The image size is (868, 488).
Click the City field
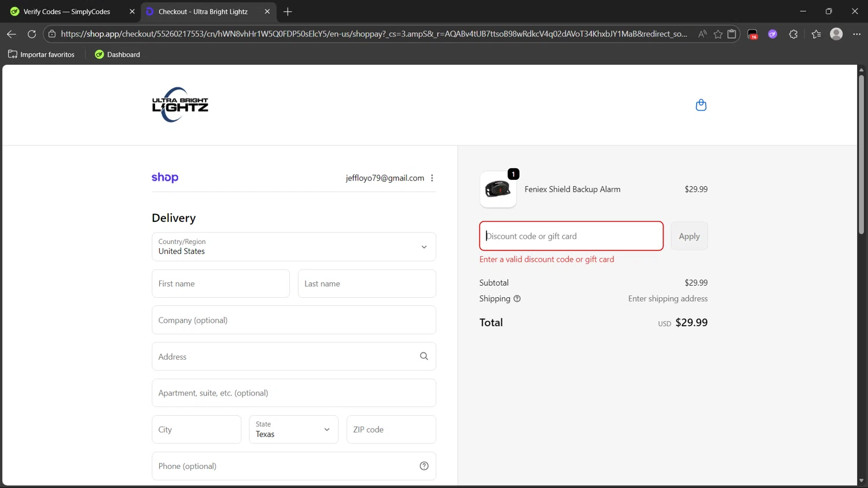pos(196,430)
